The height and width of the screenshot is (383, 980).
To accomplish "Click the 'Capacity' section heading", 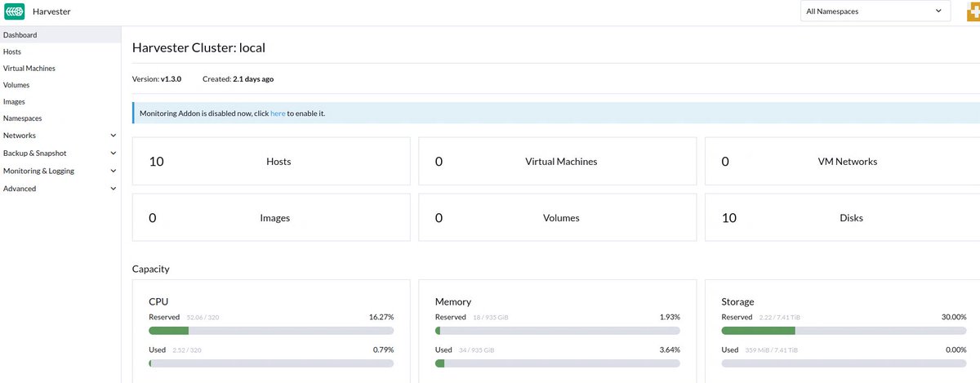I will click(x=151, y=269).
